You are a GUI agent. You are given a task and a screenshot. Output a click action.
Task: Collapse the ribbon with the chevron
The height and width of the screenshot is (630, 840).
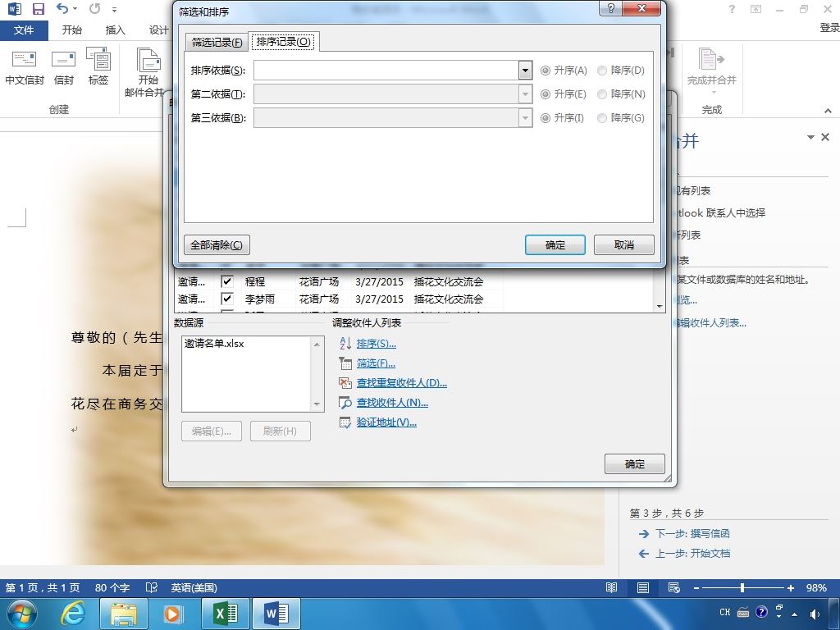(x=828, y=111)
